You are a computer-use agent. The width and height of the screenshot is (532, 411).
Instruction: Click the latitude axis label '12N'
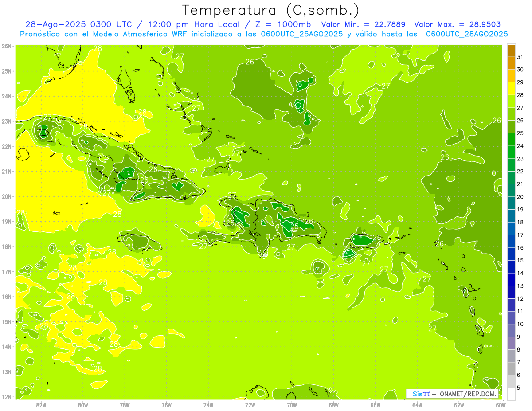7,397
